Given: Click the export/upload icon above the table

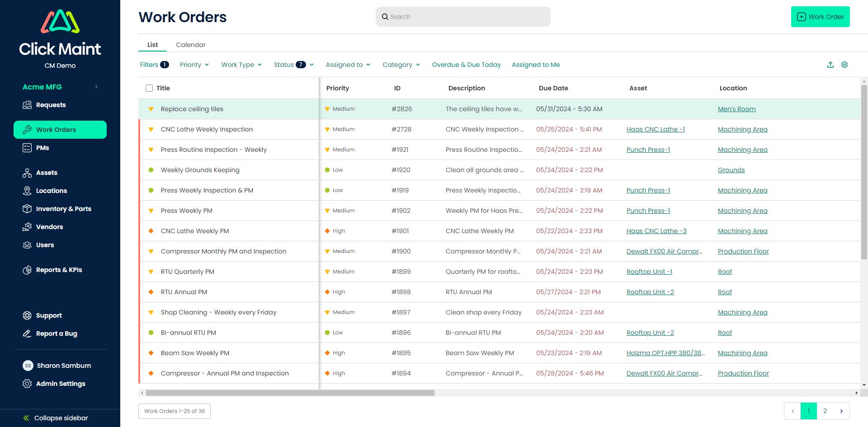Looking at the screenshot, I should [x=830, y=65].
